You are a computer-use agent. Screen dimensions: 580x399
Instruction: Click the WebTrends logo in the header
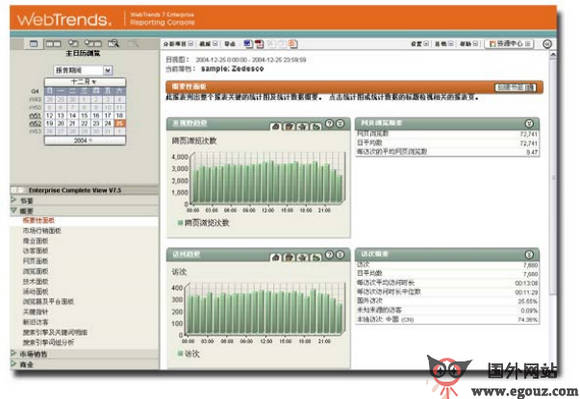[64, 19]
